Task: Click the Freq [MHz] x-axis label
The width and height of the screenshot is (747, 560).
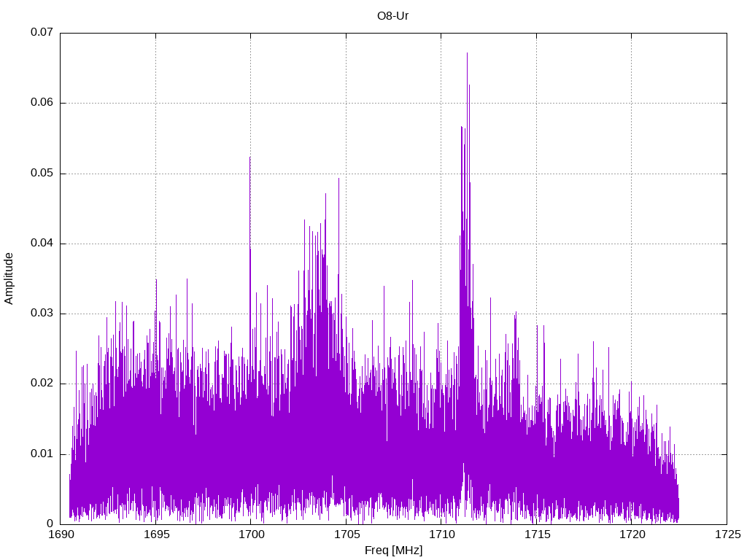Action: [392, 551]
